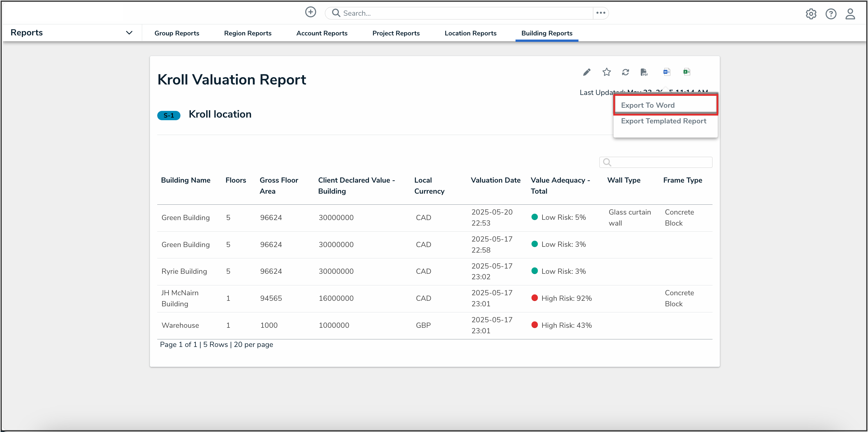Click the export to PDF icon
Screen dimensions: 868x432
point(644,72)
